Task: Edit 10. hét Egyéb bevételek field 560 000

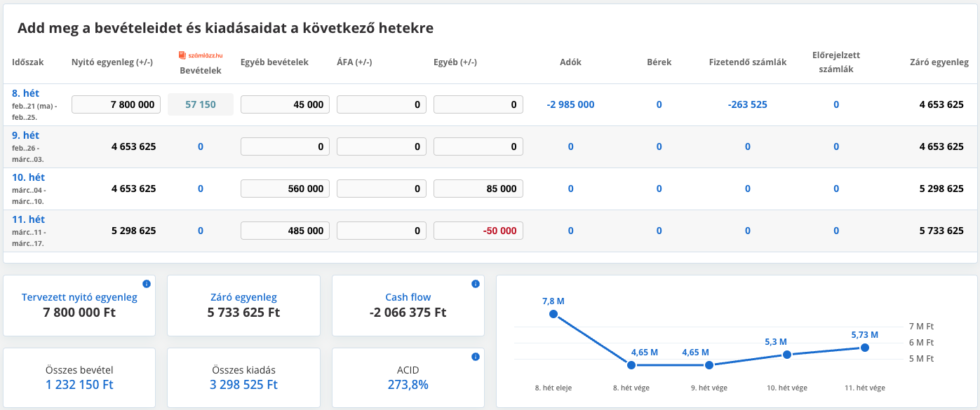Action: [285, 189]
